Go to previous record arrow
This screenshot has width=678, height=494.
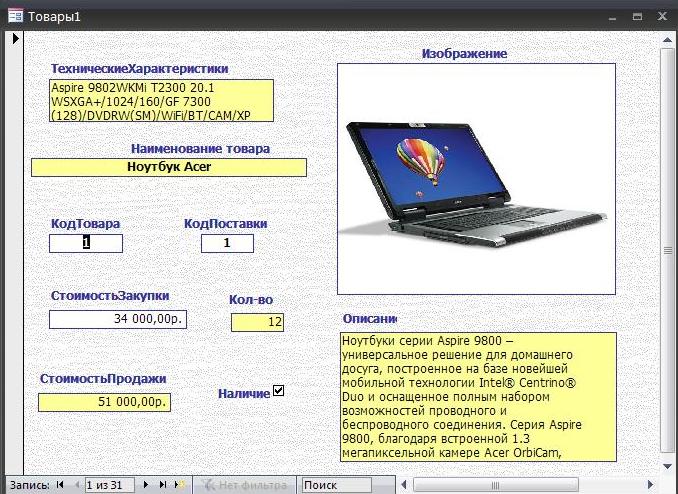tap(77, 485)
